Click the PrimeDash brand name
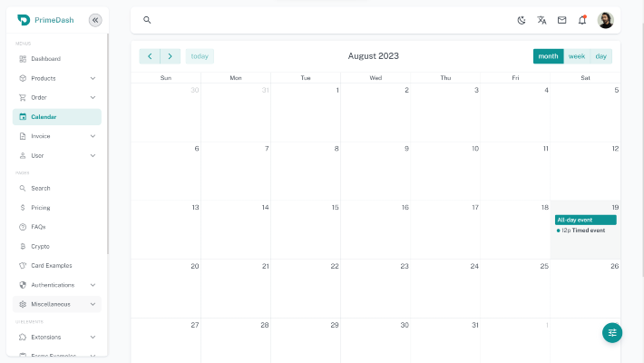The image size is (644, 363). pyautogui.click(x=54, y=20)
